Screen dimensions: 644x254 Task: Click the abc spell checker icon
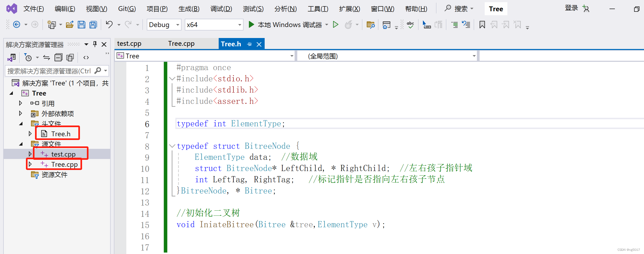(410, 25)
